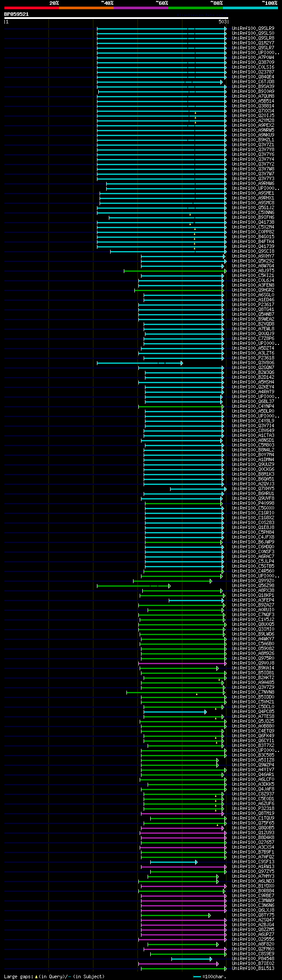Image resolution: width=282 pixels, height=980 pixels.
Task: Select the UniRef100_Q9SCI8 label
Action: coord(253,251)
